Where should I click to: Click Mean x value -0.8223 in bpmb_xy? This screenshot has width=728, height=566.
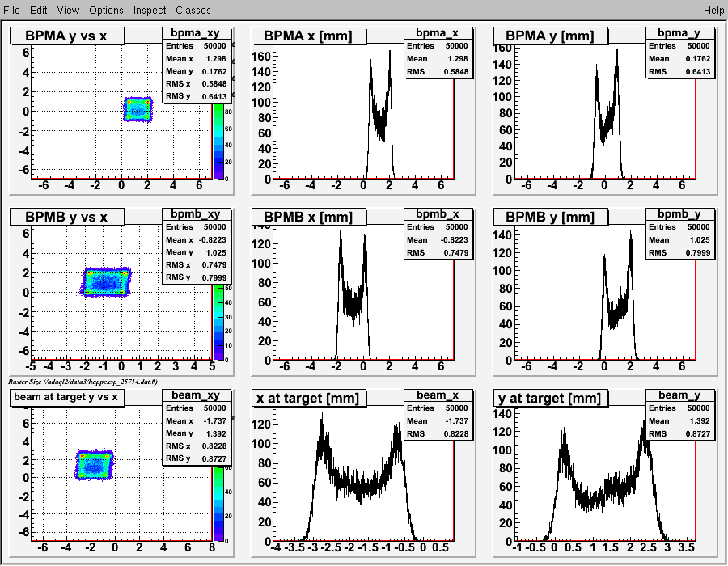point(213,240)
